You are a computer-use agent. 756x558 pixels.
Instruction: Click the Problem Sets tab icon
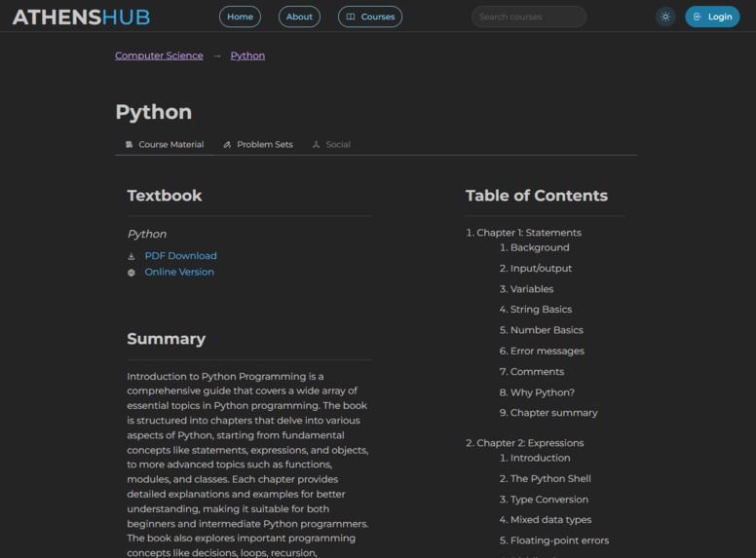(x=227, y=144)
